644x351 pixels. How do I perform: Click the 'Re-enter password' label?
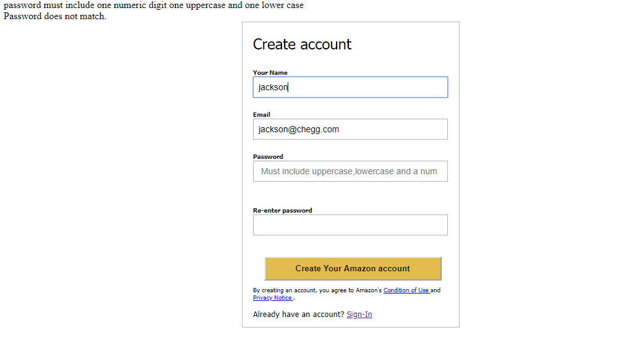tap(283, 210)
